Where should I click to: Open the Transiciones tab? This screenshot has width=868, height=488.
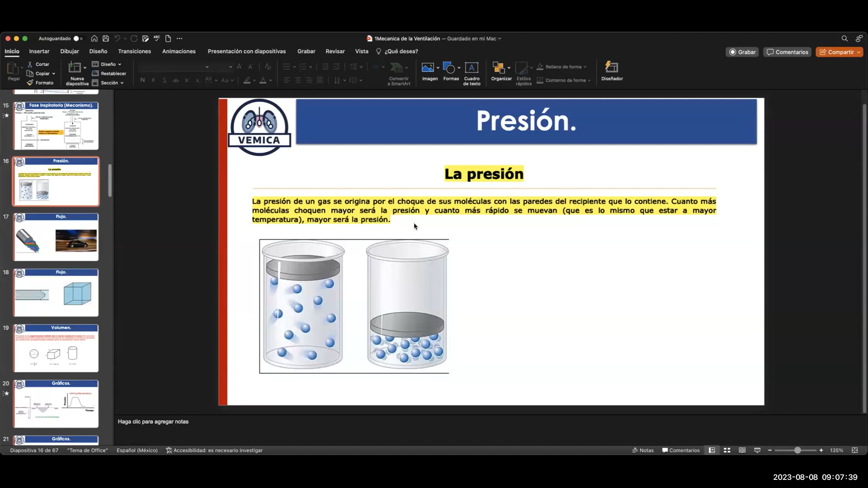coord(134,51)
